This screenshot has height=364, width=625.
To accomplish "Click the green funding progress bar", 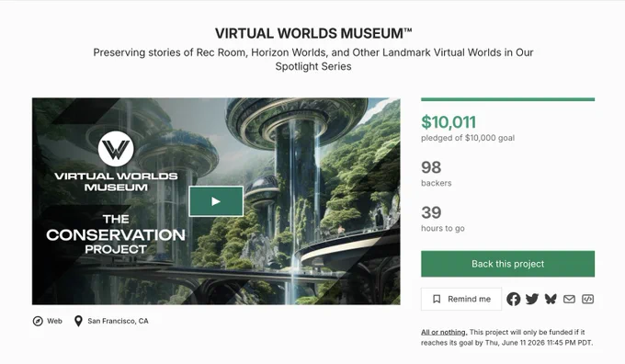I will coord(507,99).
